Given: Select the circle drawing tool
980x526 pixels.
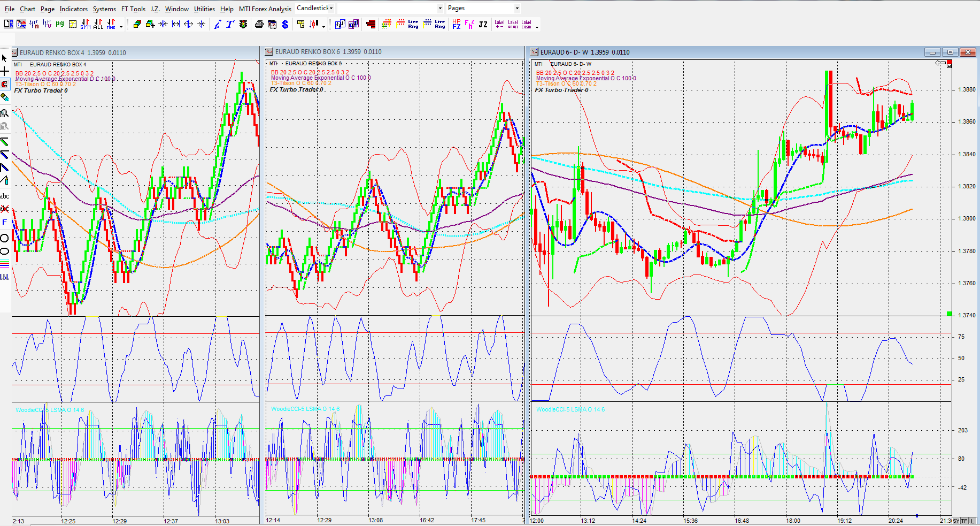Looking at the screenshot, I should [x=5, y=238].
